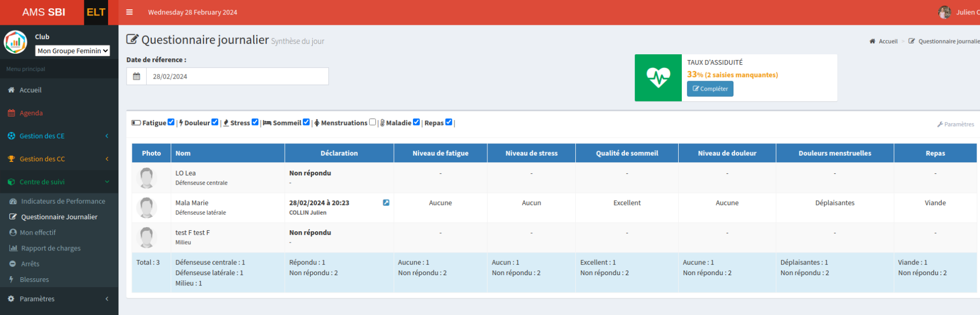Select Questionnaire Journalier menu item
This screenshot has height=315, width=980.
[x=59, y=217]
